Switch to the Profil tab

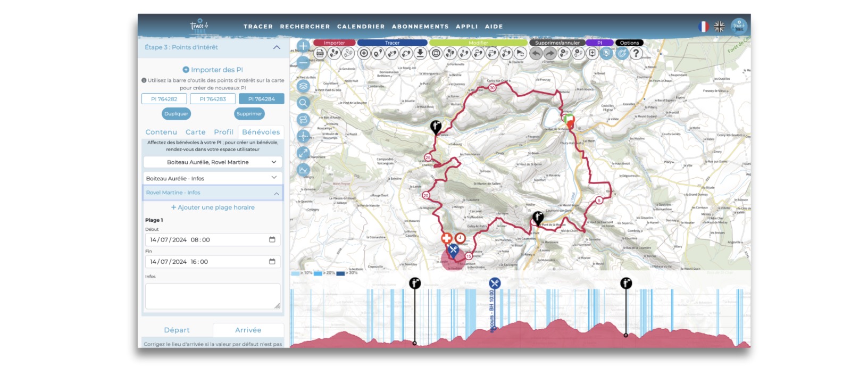pos(223,132)
